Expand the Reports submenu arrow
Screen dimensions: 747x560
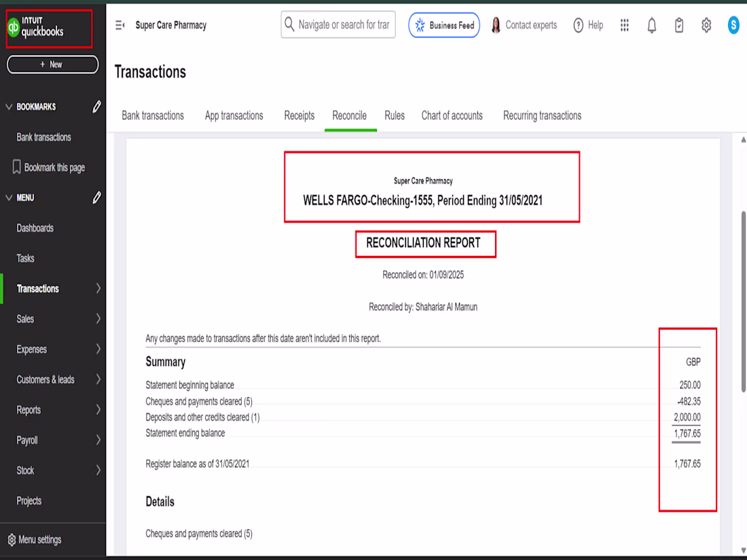98,409
